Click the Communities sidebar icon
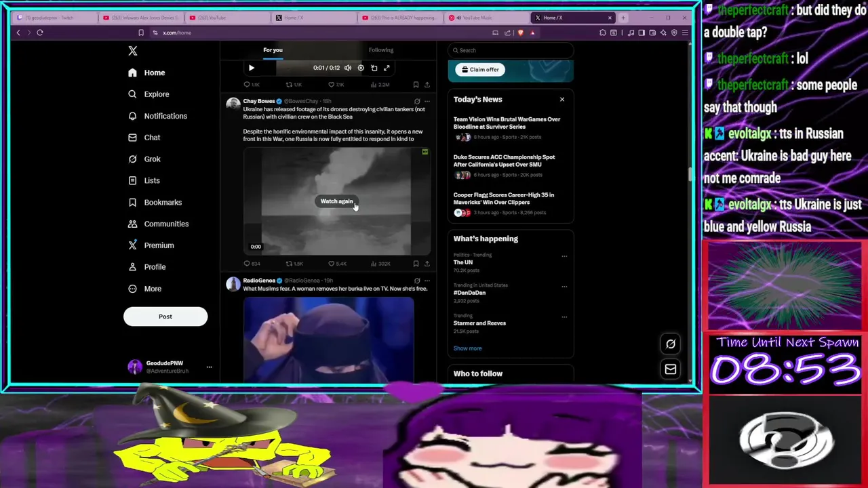868x488 pixels. tap(132, 224)
